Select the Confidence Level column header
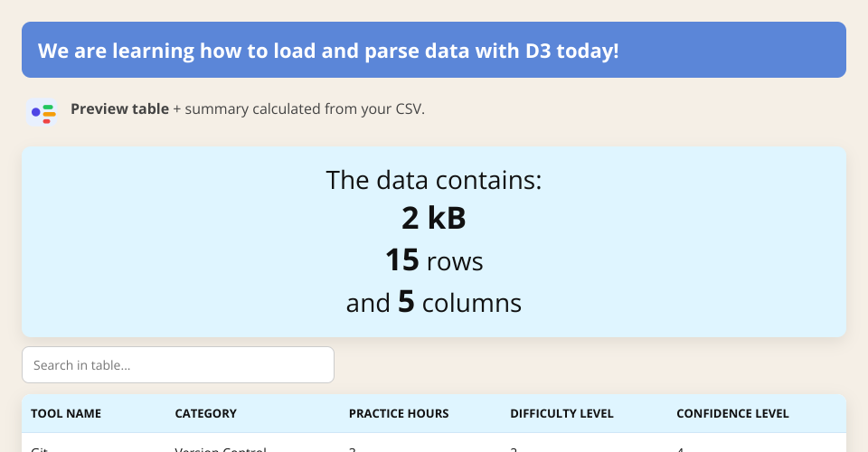The width and height of the screenshot is (868, 452). pos(732,414)
